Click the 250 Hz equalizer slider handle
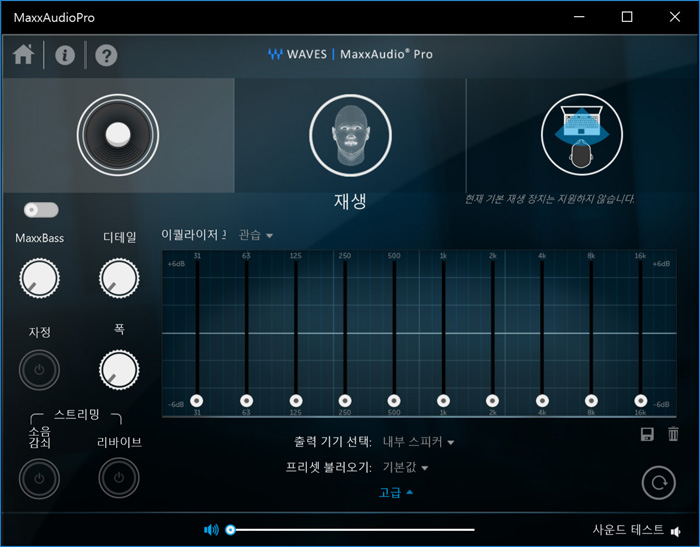700x547 pixels. tap(345, 401)
